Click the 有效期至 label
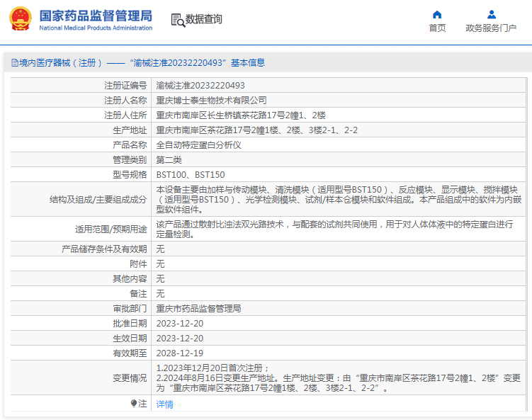 [130, 353]
